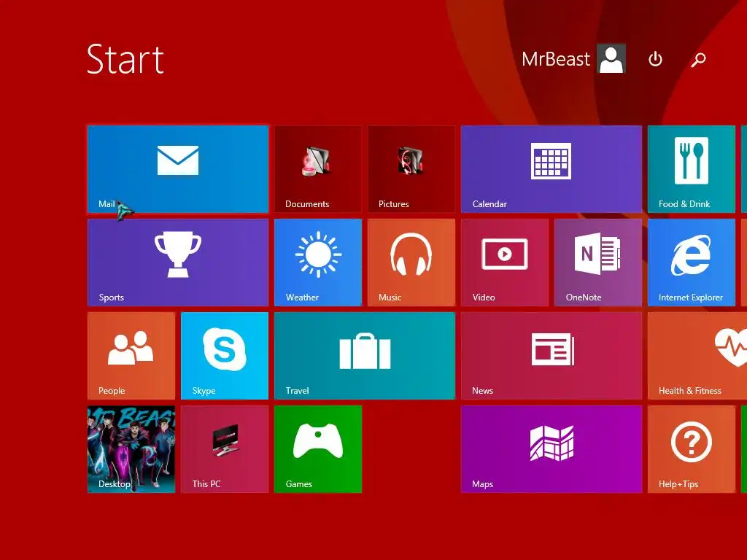
Task: Open the Pictures folder tile
Action: tap(411, 169)
